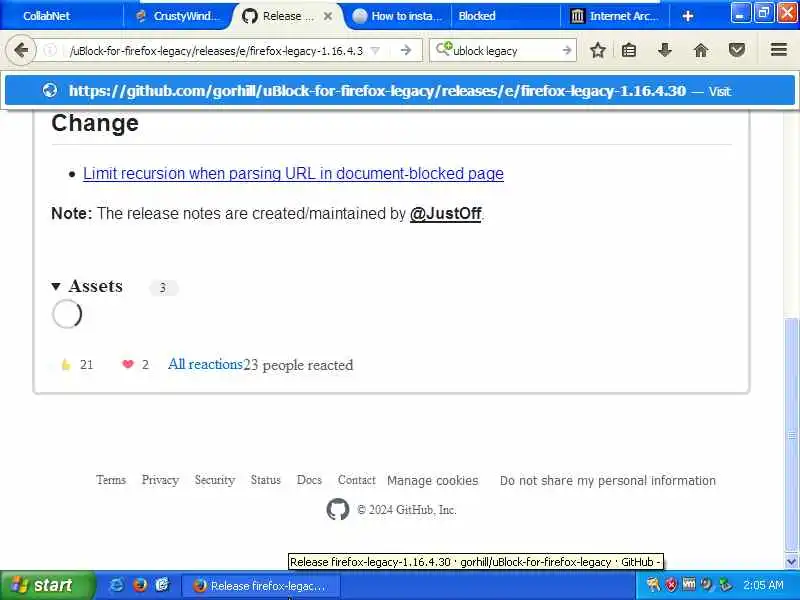800x600 pixels.
Task: Launch Internet Explorer from quick launch
Action: 116,585
